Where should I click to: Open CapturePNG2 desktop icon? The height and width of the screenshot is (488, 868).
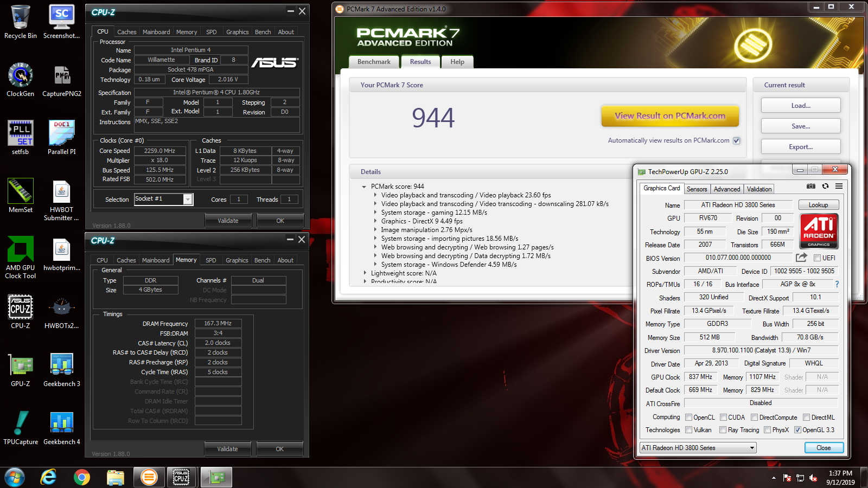click(x=62, y=80)
